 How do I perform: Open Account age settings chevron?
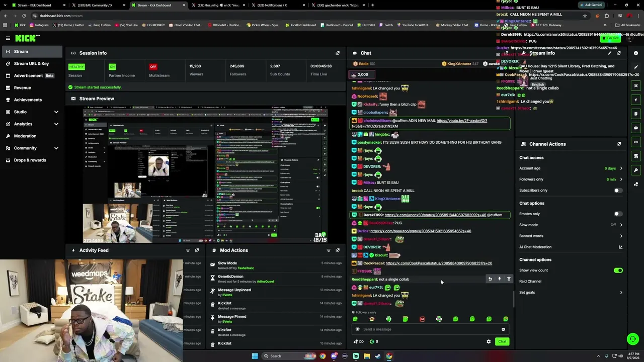click(x=621, y=168)
